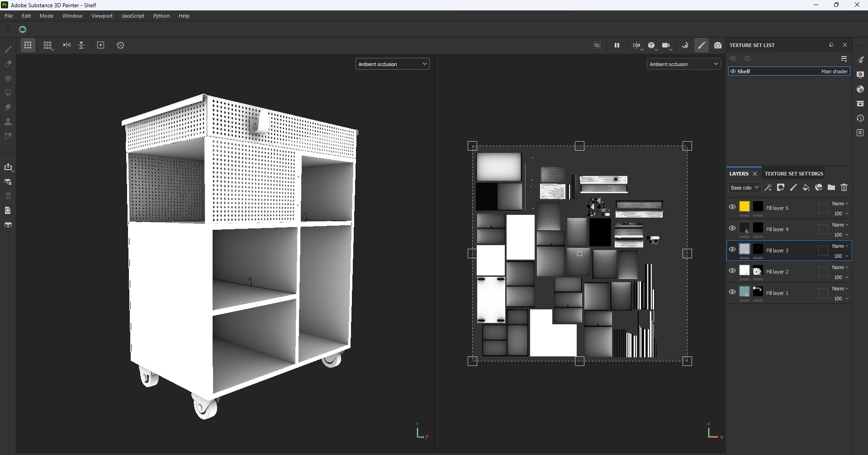Image resolution: width=868 pixels, height=455 pixels.
Task: Add an effect with the magic wand icon
Action: 768,188
